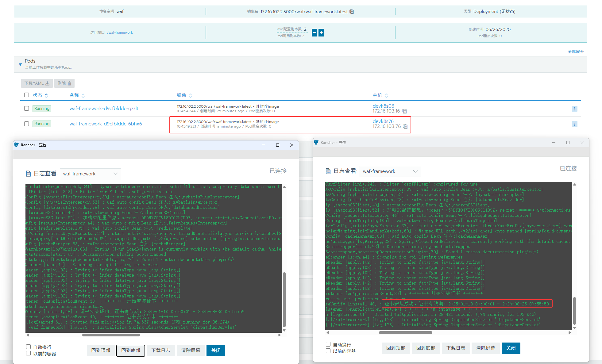The image size is (602, 364).
Task: Click the 下载YAML download button
Action: click(x=37, y=83)
